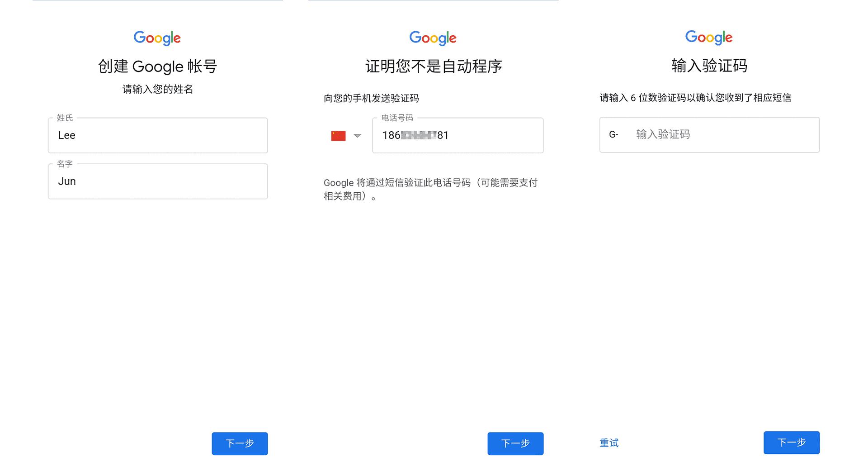
Task: Click 下一步 on the name entry screen
Action: [x=240, y=443]
